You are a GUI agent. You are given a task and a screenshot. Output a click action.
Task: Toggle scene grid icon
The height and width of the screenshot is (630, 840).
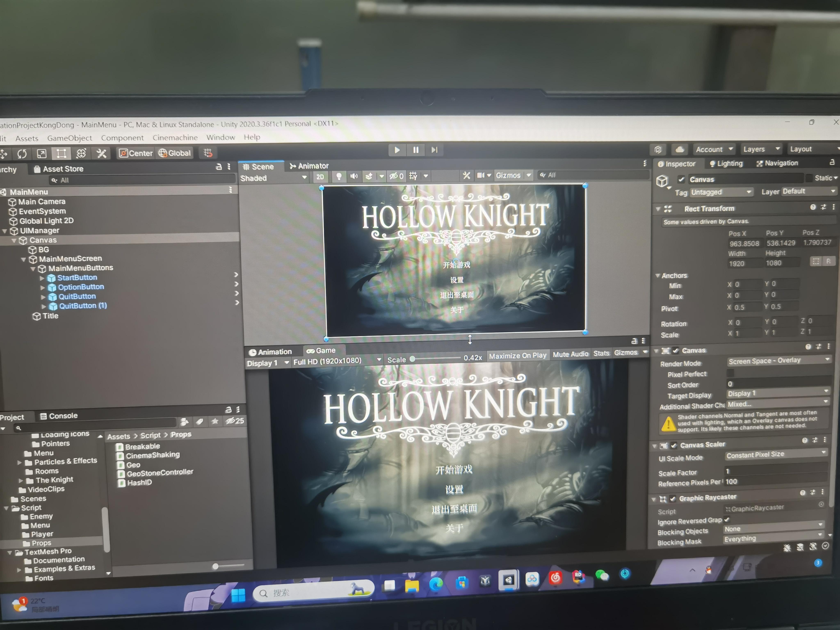[x=413, y=176]
